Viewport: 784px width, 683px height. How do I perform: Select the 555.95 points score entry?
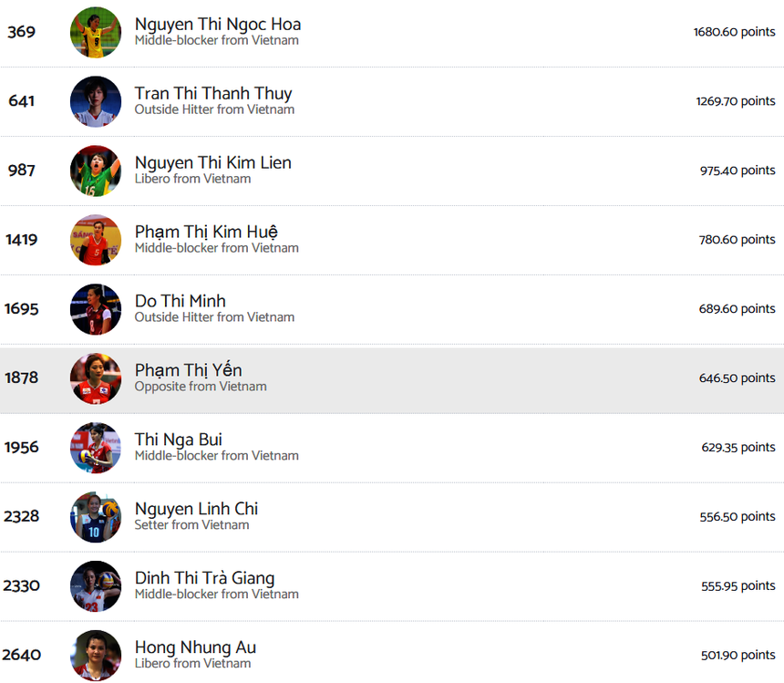738,586
